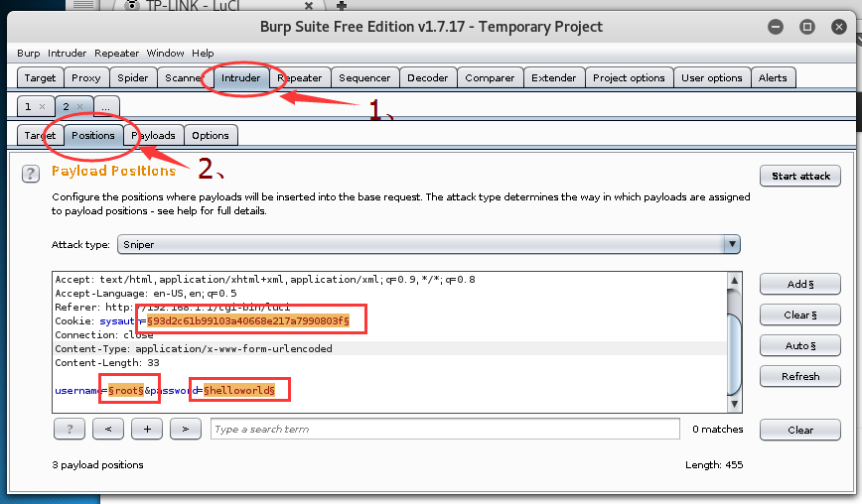
Task: Open the Burp menu
Action: (x=29, y=54)
